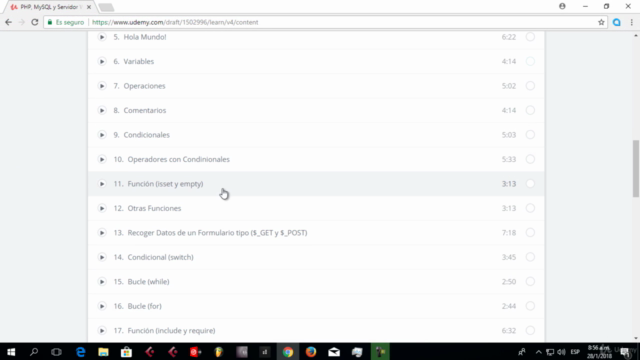Mark Hola Mundo lecture as complete
The height and width of the screenshot is (360, 640).
tap(530, 37)
